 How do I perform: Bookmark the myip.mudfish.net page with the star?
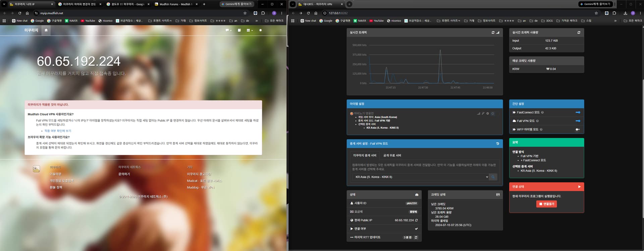coord(245,13)
